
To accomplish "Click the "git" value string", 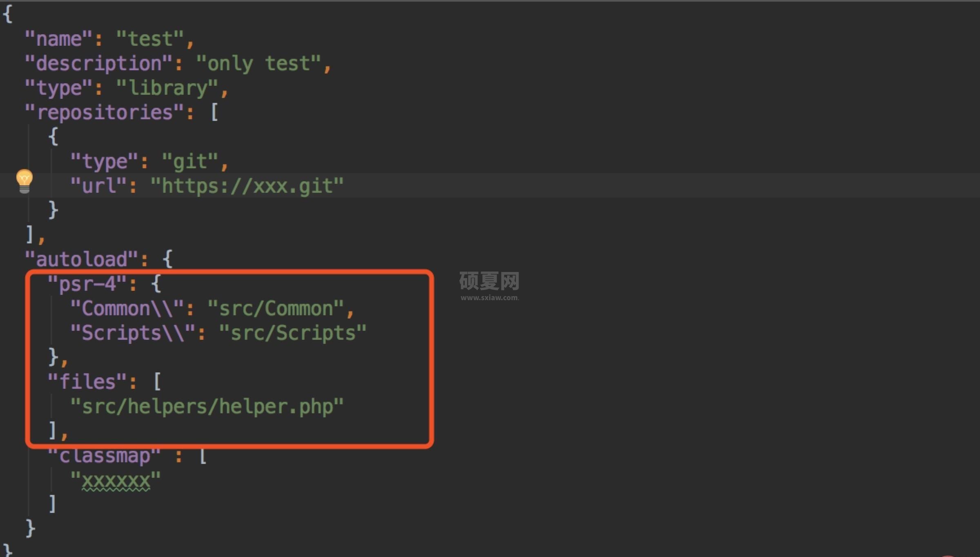I will coord(190,162).
